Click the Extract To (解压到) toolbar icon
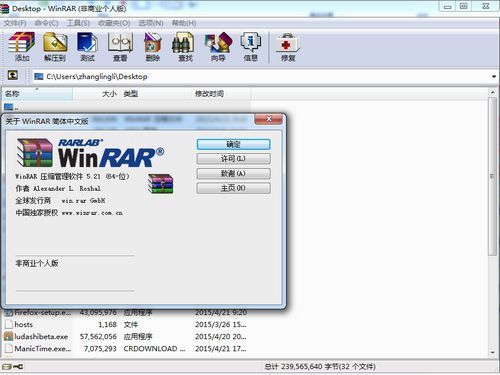The height and width of the screenshot is (375, 500). tap(55, 47)
